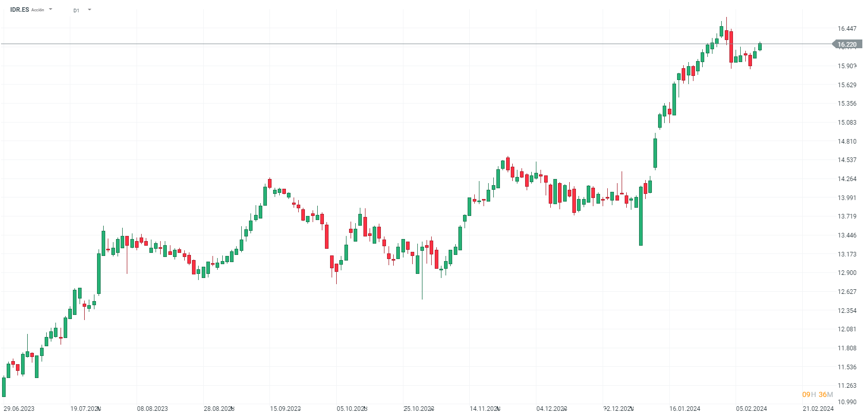The width and height of the screenshot is (868, 417).
Task: Click the 21.02.2024 date on the axis
Action: coord(818,409)
